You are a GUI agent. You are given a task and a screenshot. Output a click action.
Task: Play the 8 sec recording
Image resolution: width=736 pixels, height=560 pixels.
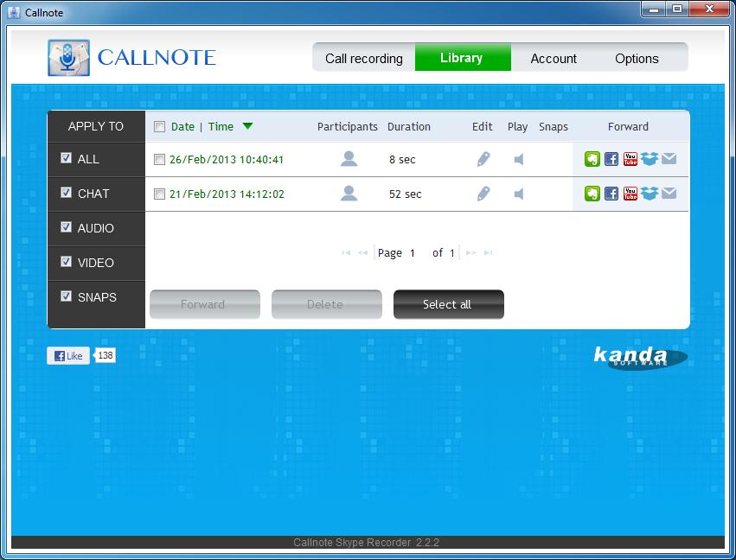point(519,160)
